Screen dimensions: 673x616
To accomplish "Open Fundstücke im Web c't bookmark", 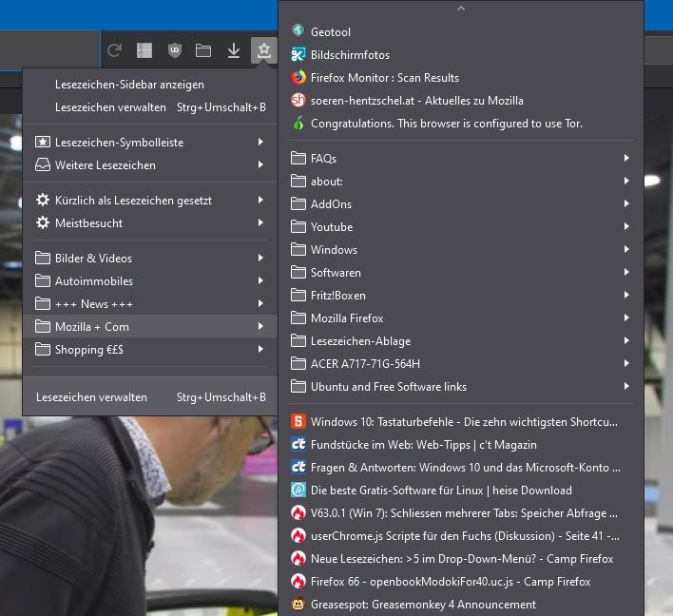I will (461, 444).
